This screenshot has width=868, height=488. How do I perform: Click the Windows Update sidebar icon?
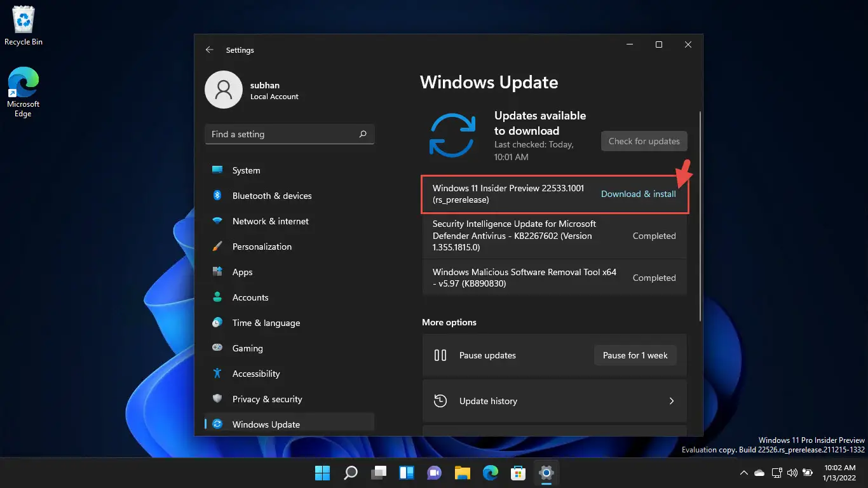pos(217,424)
